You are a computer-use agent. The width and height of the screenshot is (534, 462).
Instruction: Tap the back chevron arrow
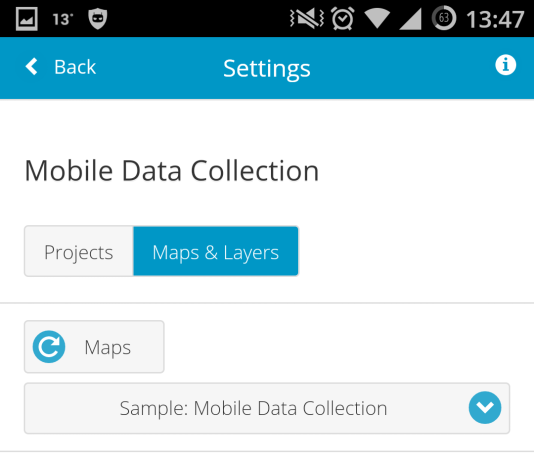(32, 66)
